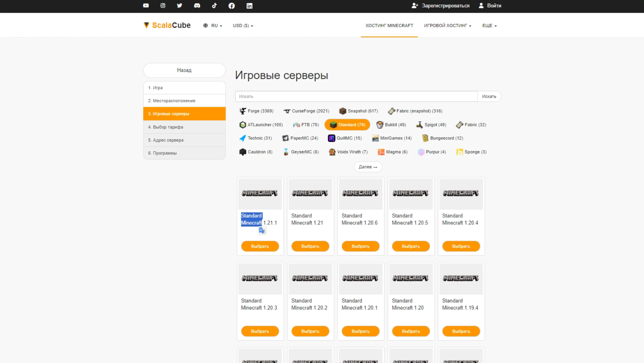This screenshot has height=363, width=644.
Task: Click the LinkedIn icon
Action: coord(249,6)
